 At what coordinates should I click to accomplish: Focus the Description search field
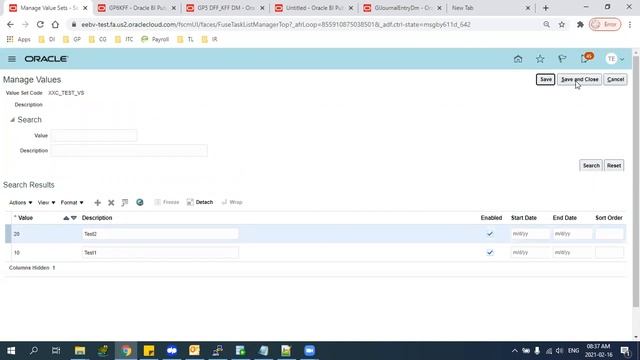(129, 151)
